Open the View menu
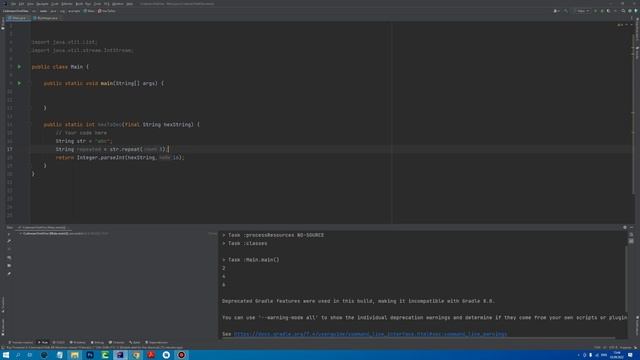Screen dimensions: 640x360 coord(30,4)
